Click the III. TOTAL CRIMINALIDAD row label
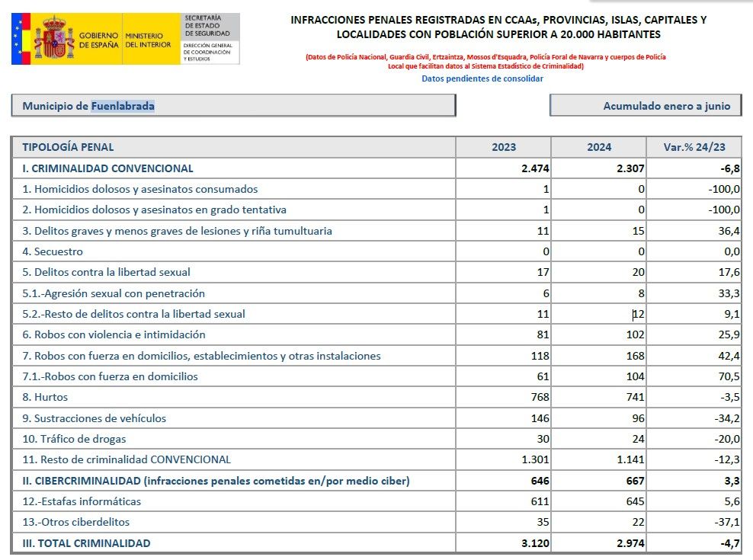The height and width of the screenshot is (560, 753). (86, 543)
